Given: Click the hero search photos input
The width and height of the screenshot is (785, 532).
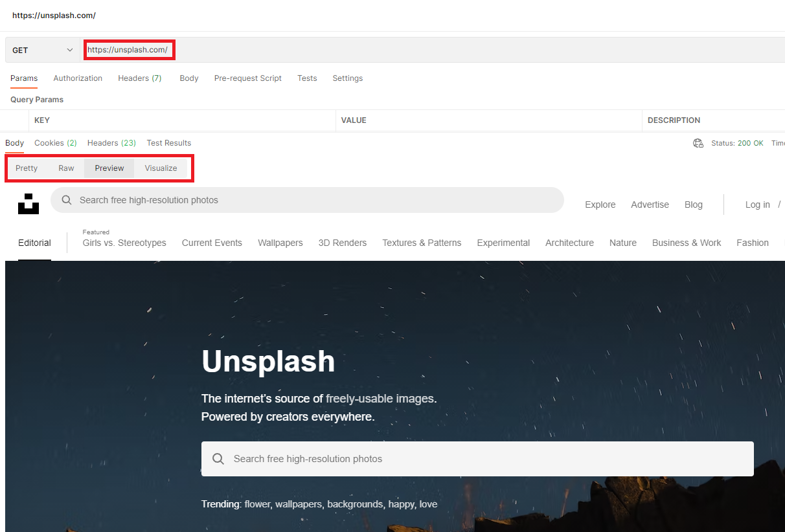Looking at the screenshot, I should [477, 459].
